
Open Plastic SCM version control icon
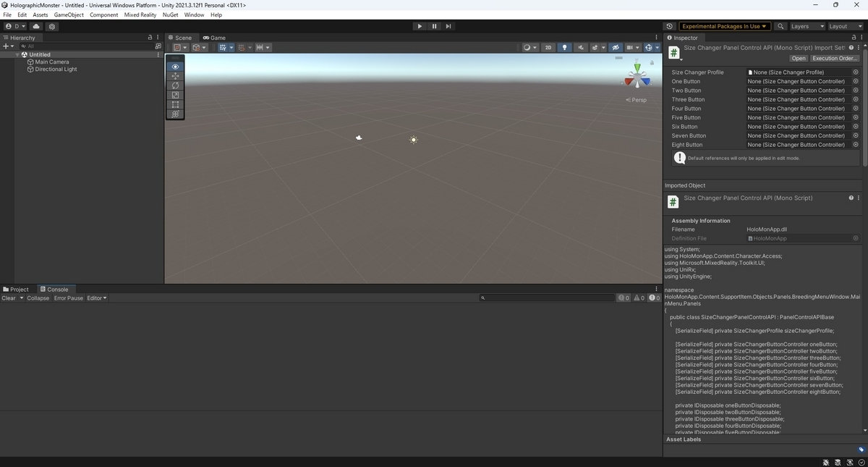(x=52, y=26)
